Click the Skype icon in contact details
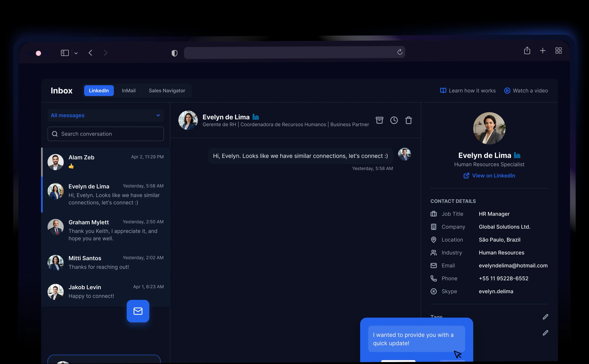The image size is (589, 364). [434, 291]
